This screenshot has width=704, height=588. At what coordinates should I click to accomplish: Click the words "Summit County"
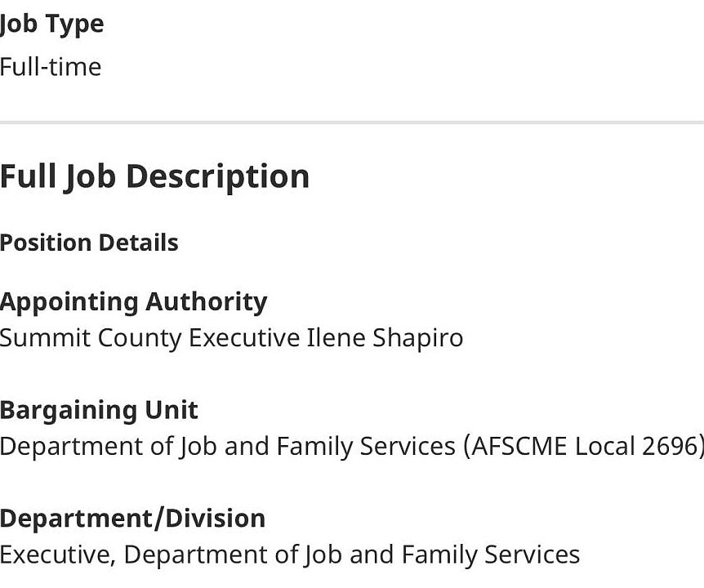coord(91,337)
